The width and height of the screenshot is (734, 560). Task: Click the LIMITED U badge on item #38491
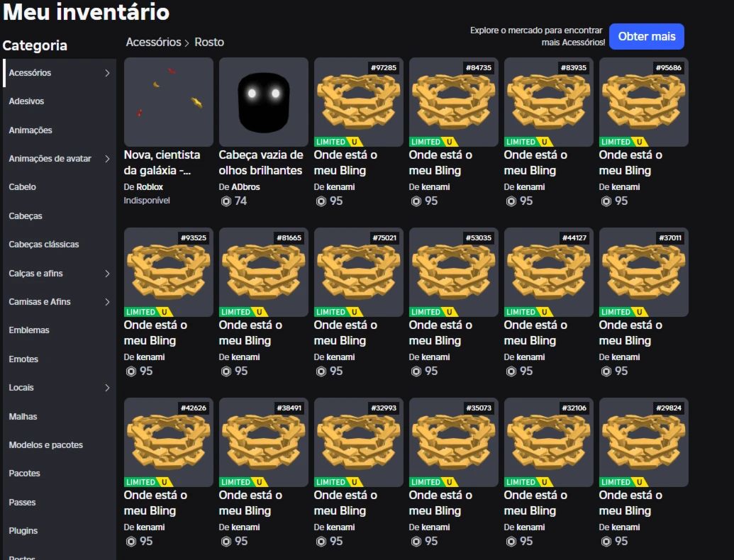(243, 482)
